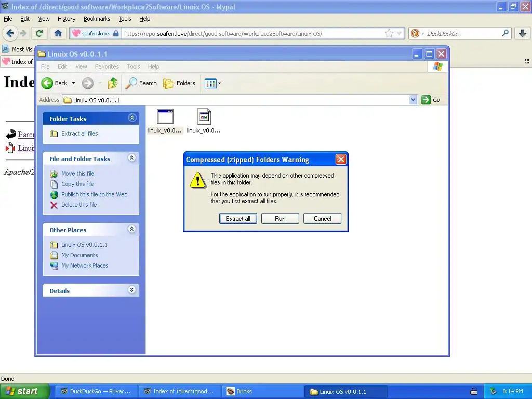This screenshot has width=532, height=399.
Task: Click Extract all files link
Action: 79,134
